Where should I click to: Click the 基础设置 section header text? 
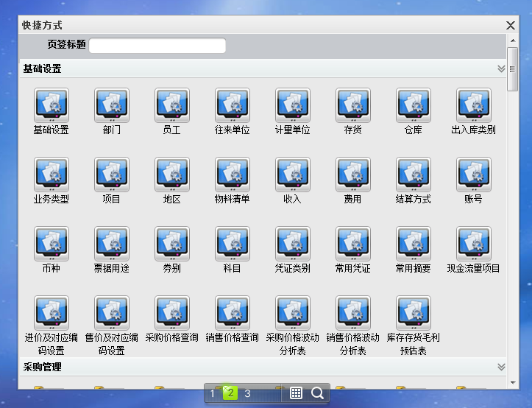pos(42,68)
